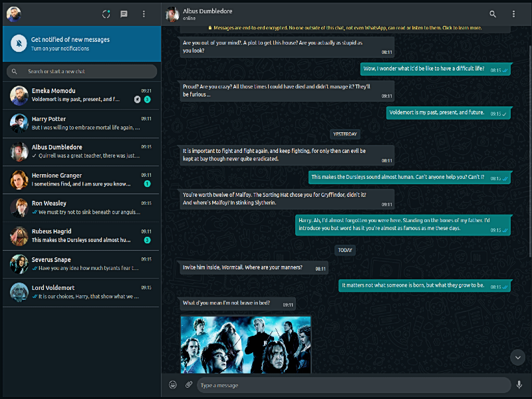This screenshot has width=532, height=399.
Task: Open the Hermione Granger chat
Action: pos(80,180)
